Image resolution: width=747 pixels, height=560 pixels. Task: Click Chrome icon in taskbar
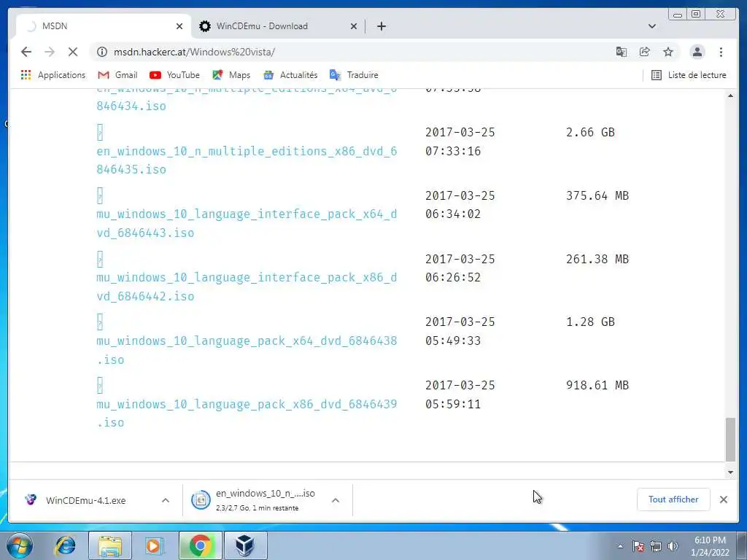[200, 545]
